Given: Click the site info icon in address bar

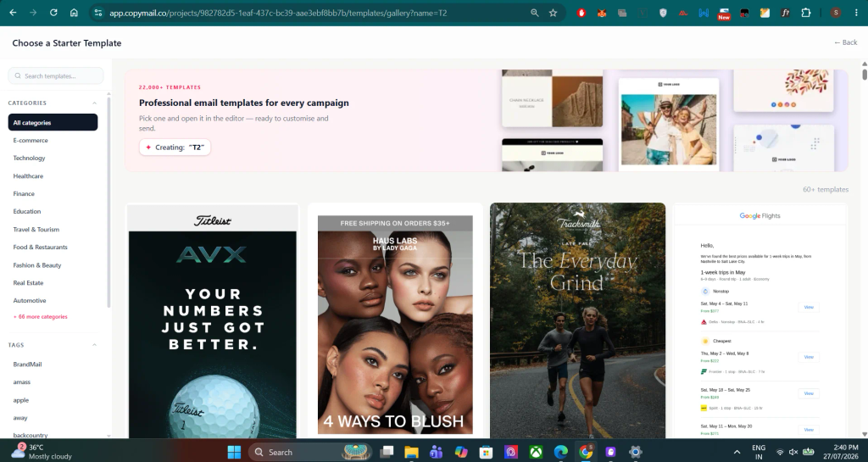Looking at the screenshot, I should (98, 13).
